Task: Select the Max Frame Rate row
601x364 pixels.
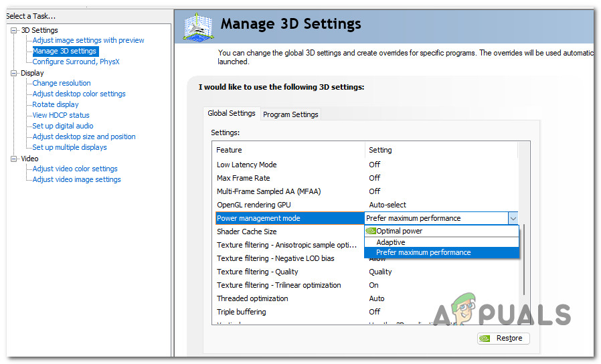Action: pos(242,178)
